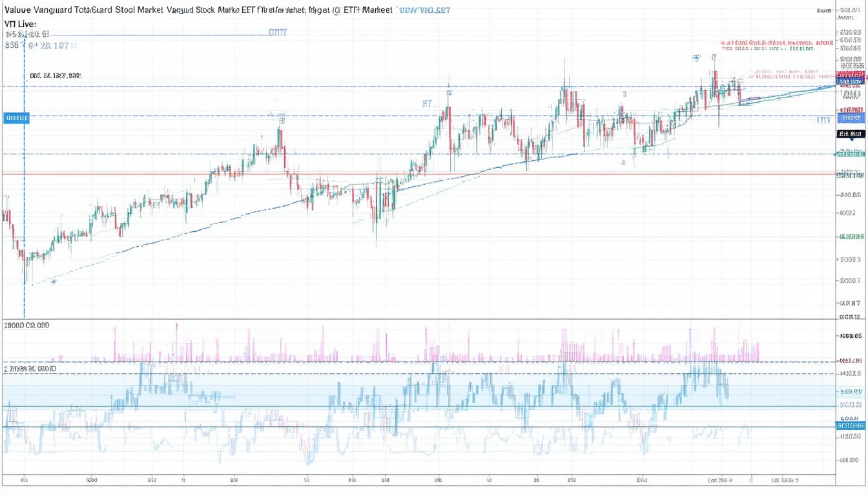Image resolution: width=868 pixels, height=496 pixels.
Task: Click the small label in the top right corner
Action: tap(823, 10)
